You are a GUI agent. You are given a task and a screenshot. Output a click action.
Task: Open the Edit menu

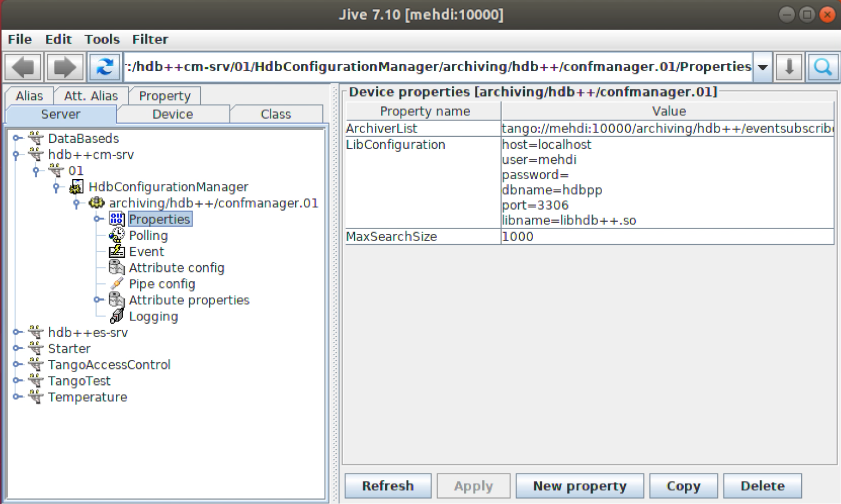point(58,39)
